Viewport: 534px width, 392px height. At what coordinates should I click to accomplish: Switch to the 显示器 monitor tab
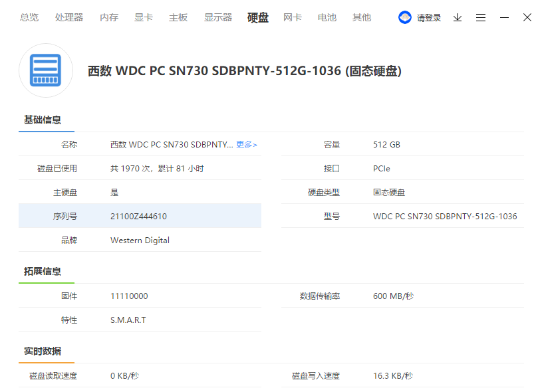click(x=218, y=17)
